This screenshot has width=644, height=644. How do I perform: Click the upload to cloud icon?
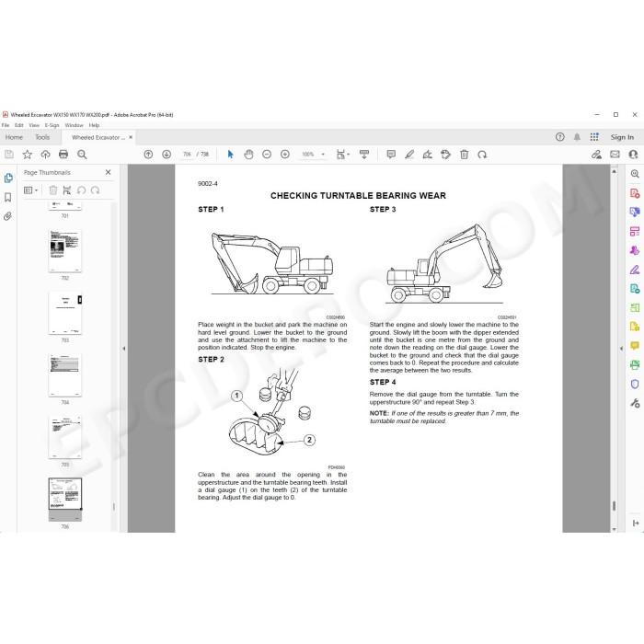click(45, 155)
